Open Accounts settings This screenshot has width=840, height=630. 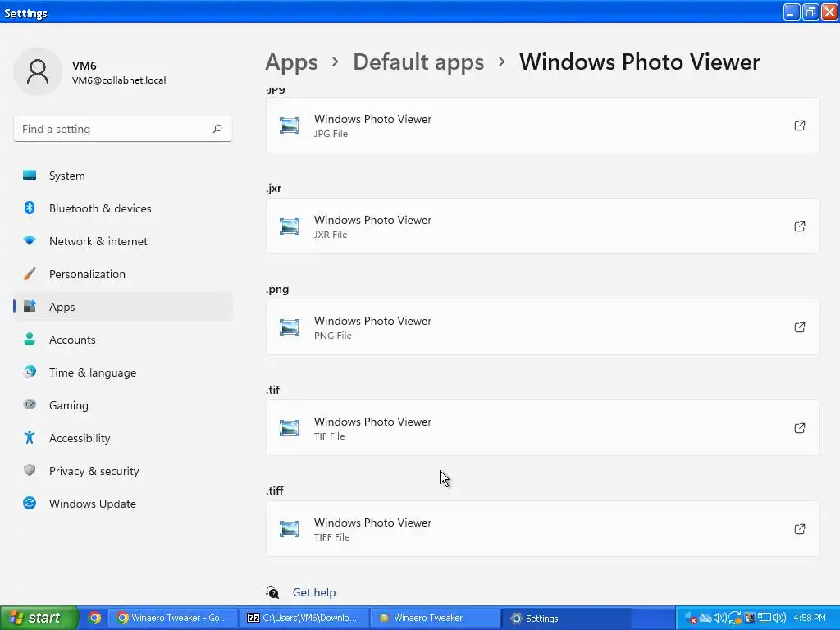pyautogui.click(x=123, y=340)
